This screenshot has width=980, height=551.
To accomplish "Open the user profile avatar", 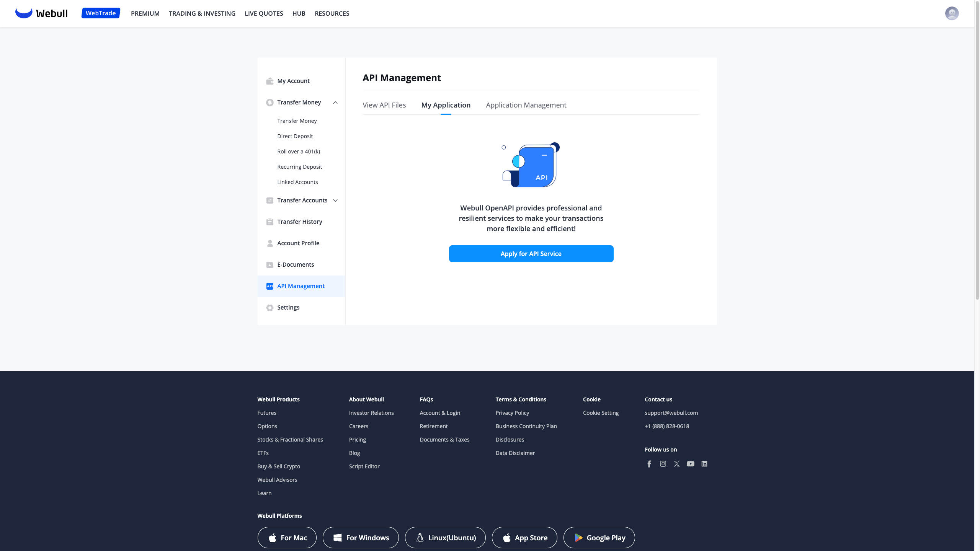I will (952, 13).
